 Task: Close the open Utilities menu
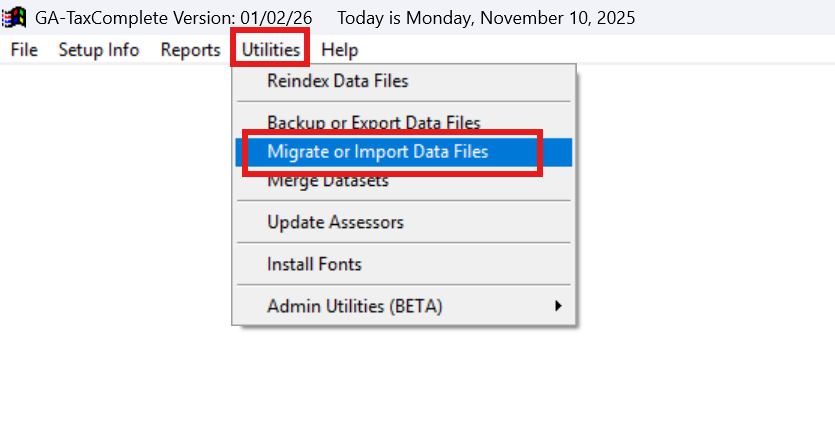270,50
